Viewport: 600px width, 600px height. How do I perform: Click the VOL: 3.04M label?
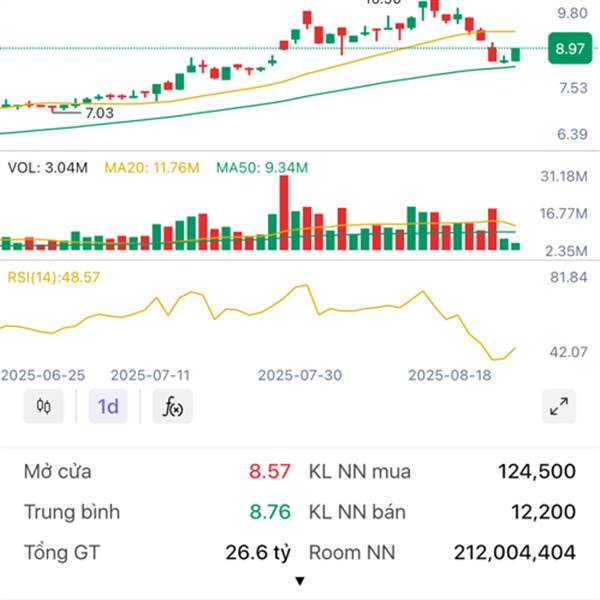pos(48,168)
